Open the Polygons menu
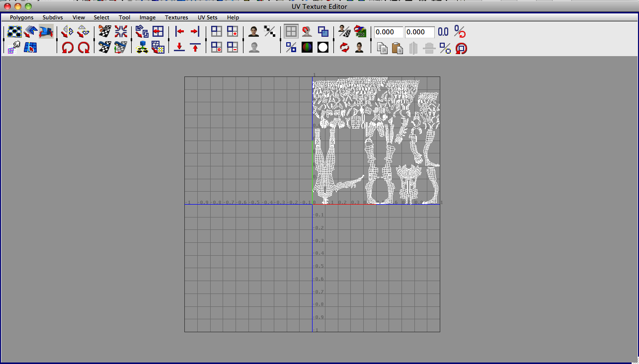The height and width of the screenshot is (364, 639). pos(21,17)
